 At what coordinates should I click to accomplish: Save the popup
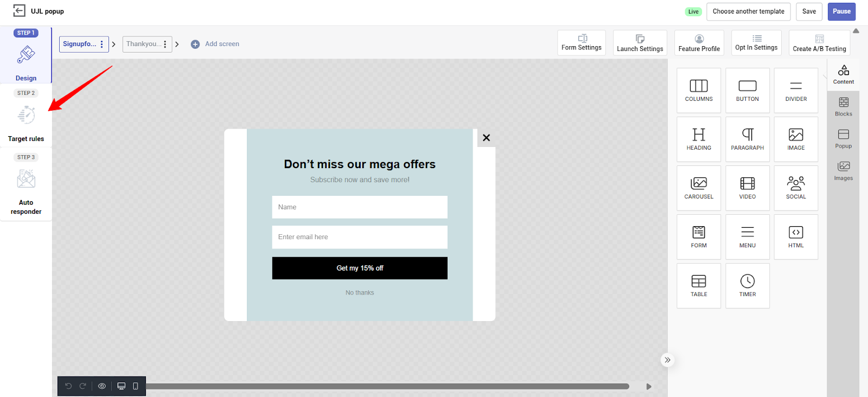tap(809, 11)
